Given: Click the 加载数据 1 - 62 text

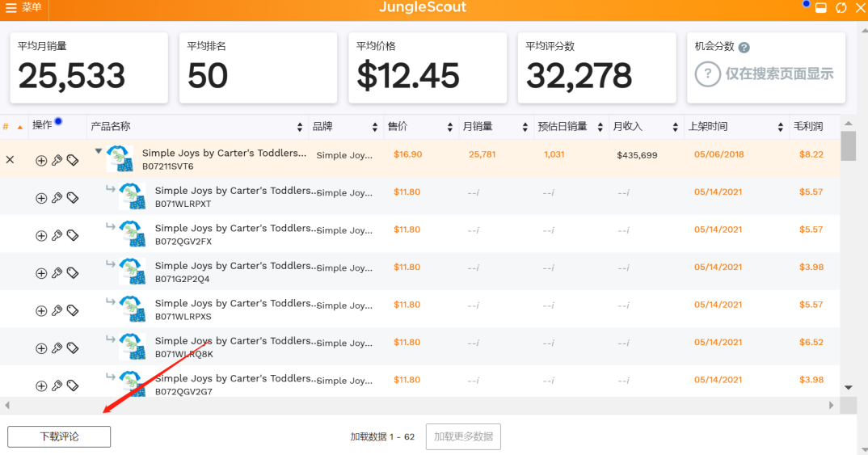Looking at the screenshot, I should (382, 436).
